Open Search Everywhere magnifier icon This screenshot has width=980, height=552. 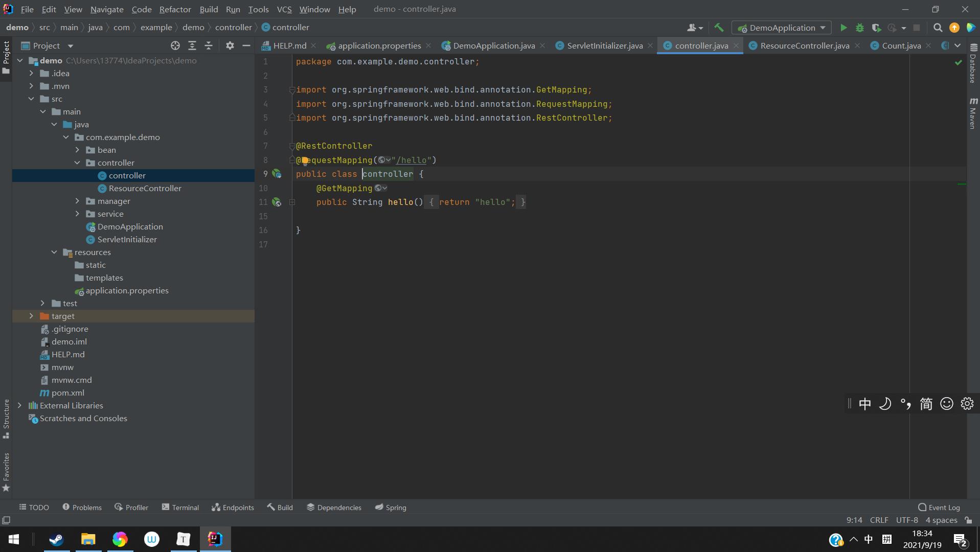click(938, 28)
